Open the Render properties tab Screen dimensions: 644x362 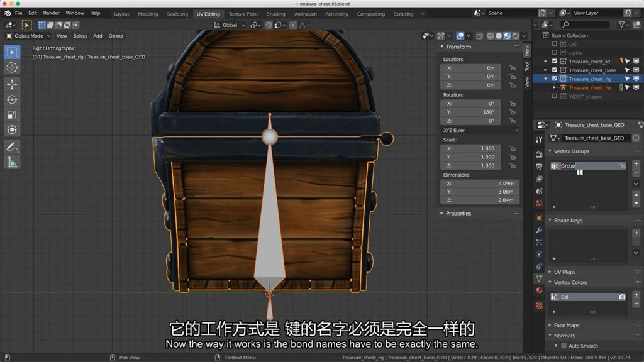click(539, 155)
